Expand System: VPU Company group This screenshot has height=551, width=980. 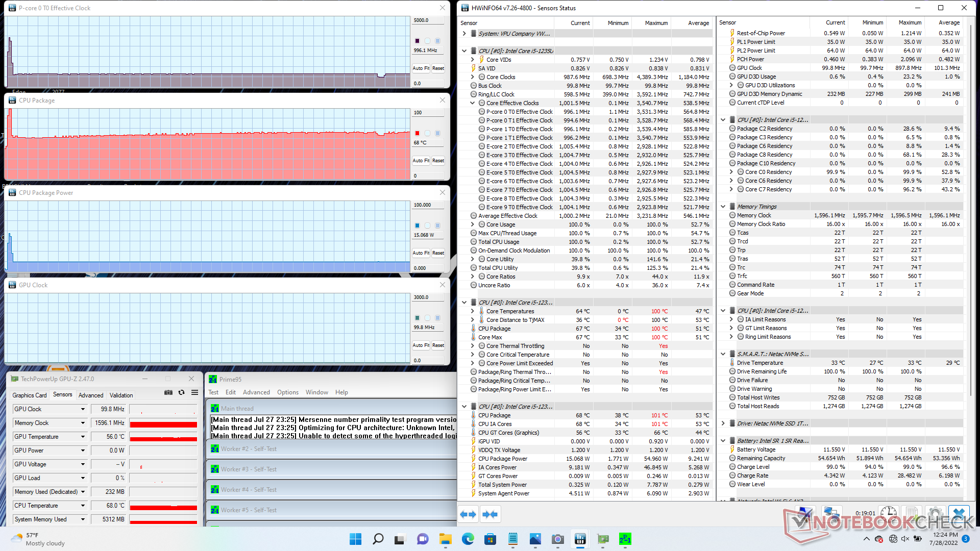464,34
